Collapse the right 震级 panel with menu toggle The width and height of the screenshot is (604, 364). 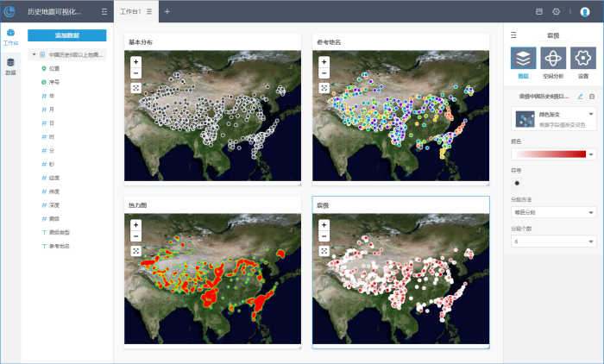(x=513, y=35)
